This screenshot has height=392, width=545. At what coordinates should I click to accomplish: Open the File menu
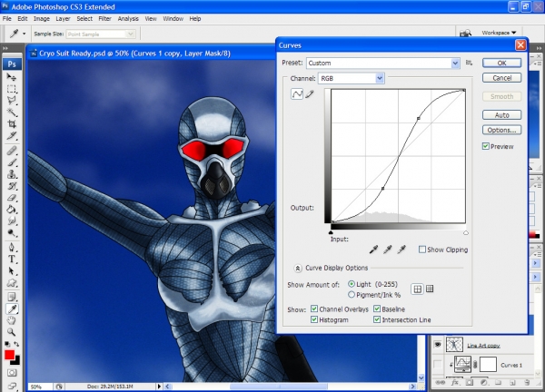7,19
